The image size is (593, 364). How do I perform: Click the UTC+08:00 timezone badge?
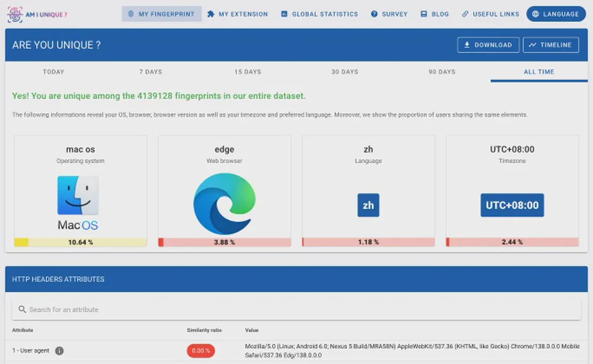click(512, 205)
